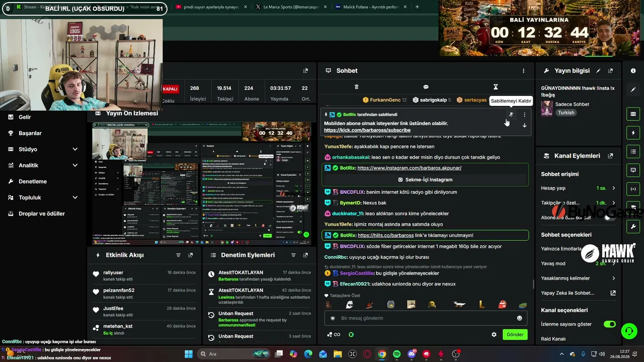This screenshot has width=644, height=362.
Task: Toggle the Aboneler özel sohbet switch
Action: tap(609, 217)
